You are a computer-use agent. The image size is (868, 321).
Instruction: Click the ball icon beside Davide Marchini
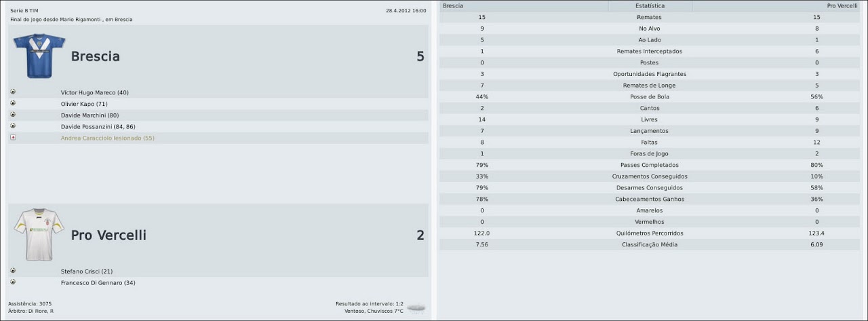click(x=13, y=115)
